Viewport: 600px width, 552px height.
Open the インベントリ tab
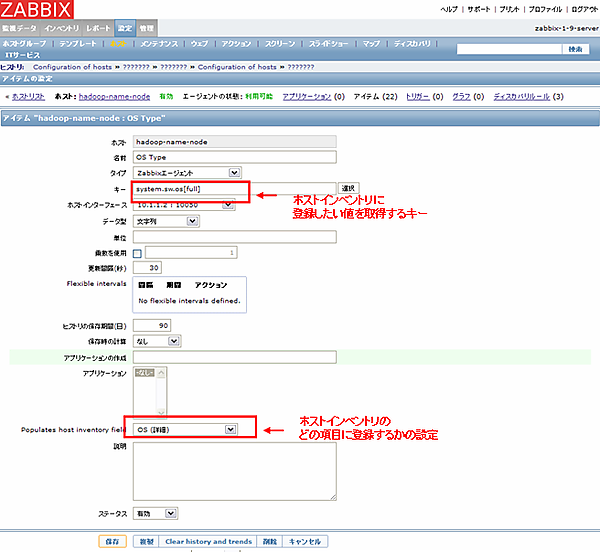(x=63, y=29)
